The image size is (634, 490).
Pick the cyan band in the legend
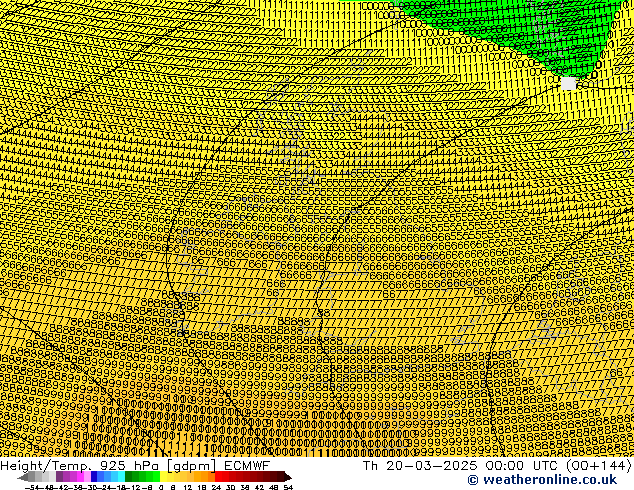[x=117, y=477]
